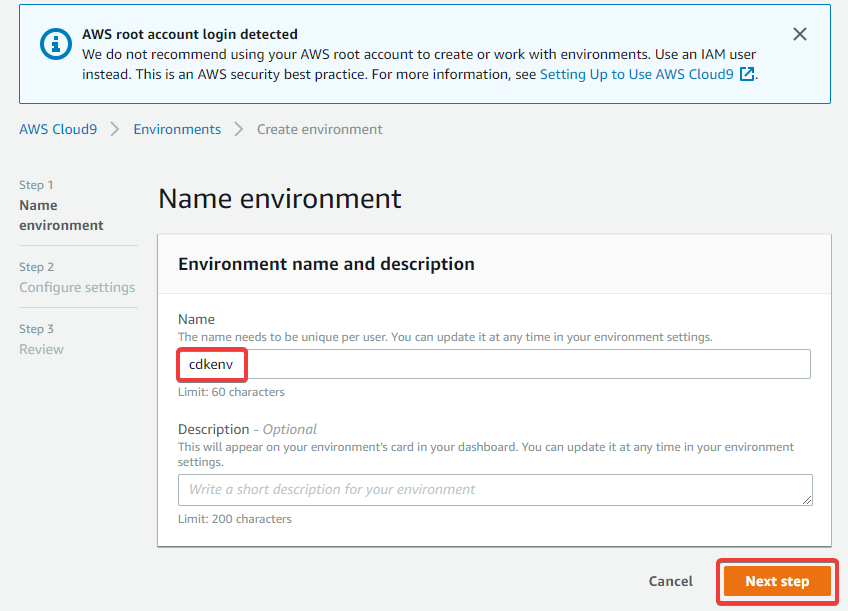The image size is (848, 611).
Task: Click the Next step button
Action: [777, 581]
